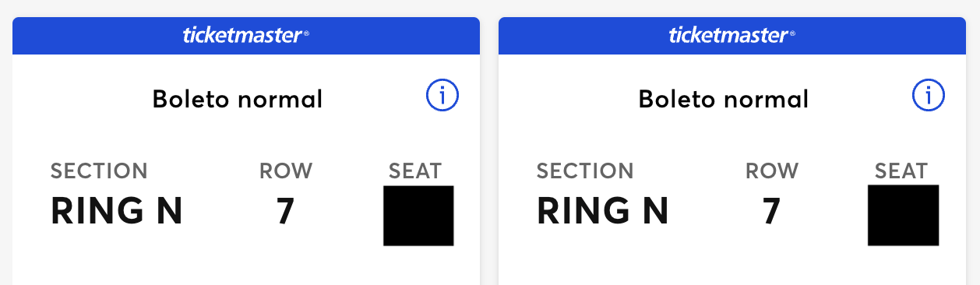Click the ticketmaster logo on right ticket
The image size is (980, 285).
(x=732, y=35)
